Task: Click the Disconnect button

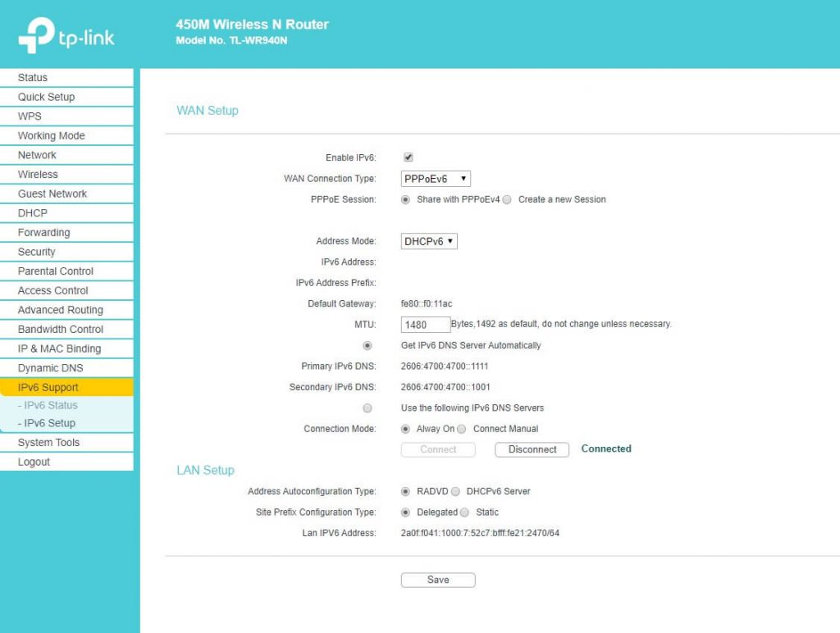Action: point(532,449)
